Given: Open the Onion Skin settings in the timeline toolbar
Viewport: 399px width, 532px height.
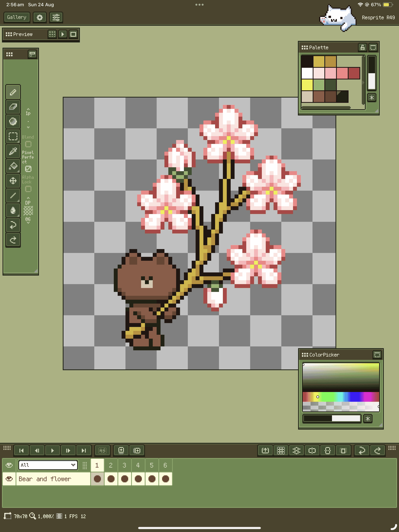Looking at the screenshot, I should pos(296,450).
